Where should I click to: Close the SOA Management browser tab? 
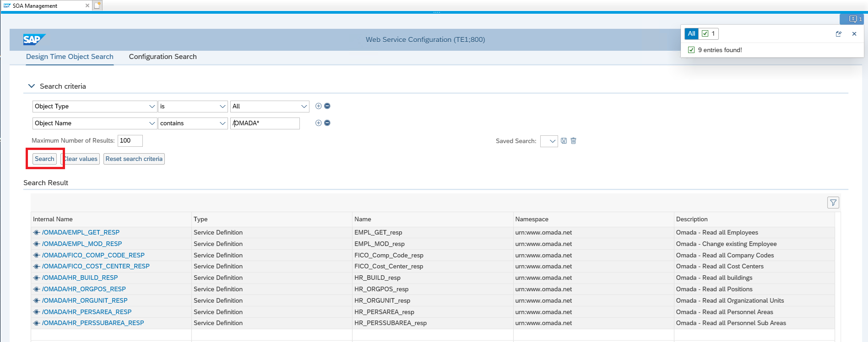(x=87, y=5)
